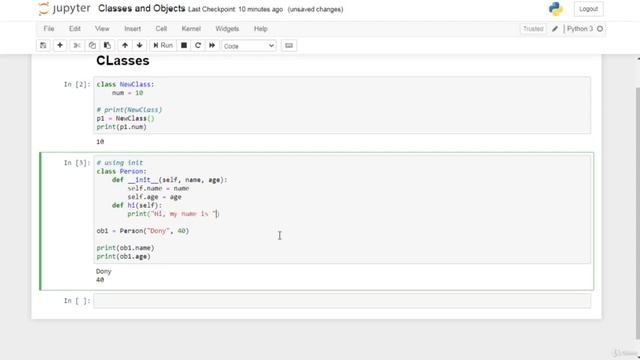The image size is (640, 360).
Task: Click the output value 10
Action: [x=100, y=142]
